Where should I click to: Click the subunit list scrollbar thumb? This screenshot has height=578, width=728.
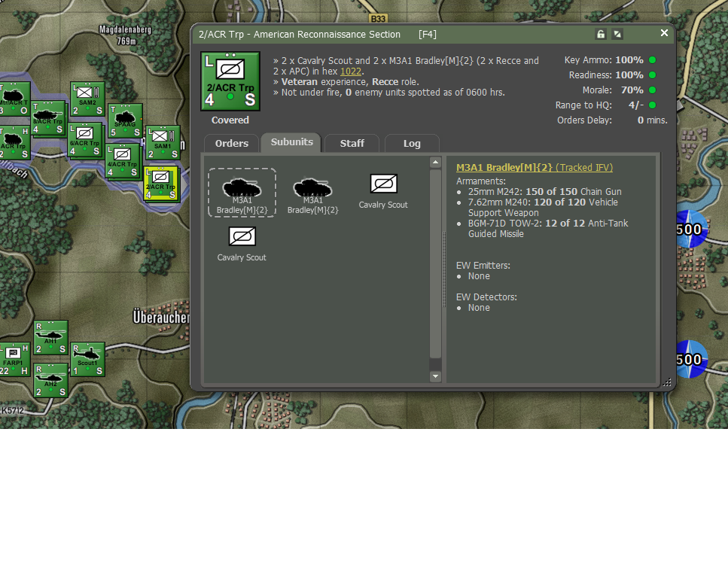(435, 263)
